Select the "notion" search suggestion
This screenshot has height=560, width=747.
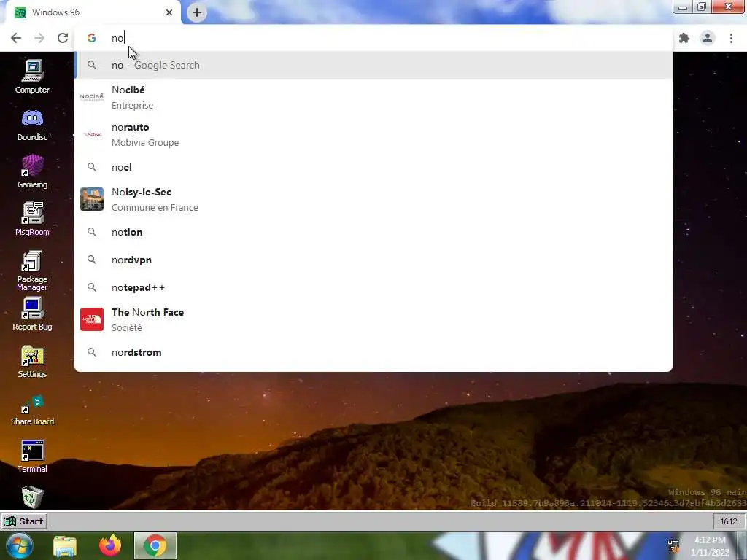click(x=373, y=232)
